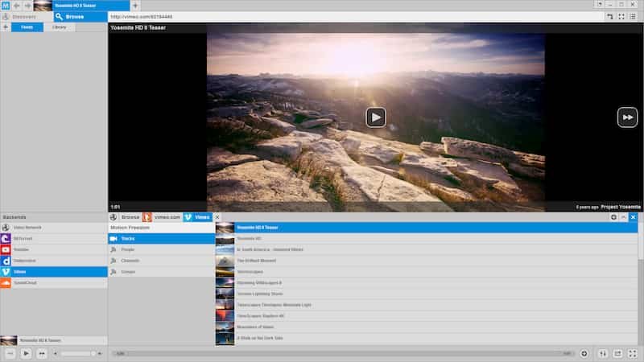
Task: Add a new tab with plus button
Action: click(x=135, y=6)
